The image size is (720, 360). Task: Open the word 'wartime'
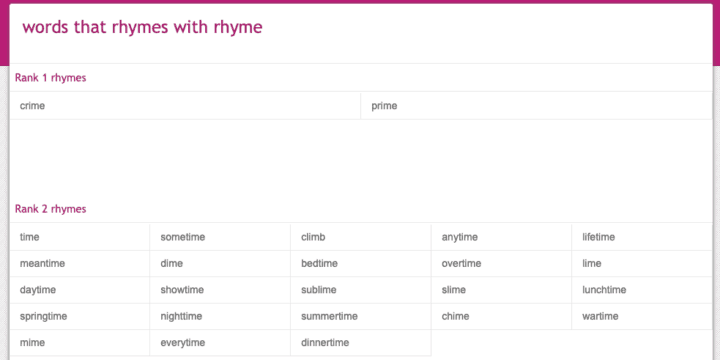point(600,316)
